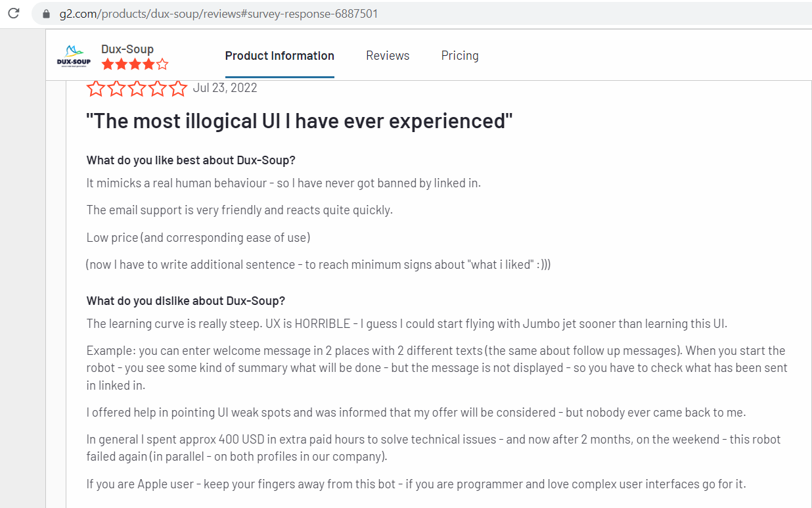This screenshot has width=812, height=508.
Task: Open the Product Information tab
Action: tap(279, 56)
